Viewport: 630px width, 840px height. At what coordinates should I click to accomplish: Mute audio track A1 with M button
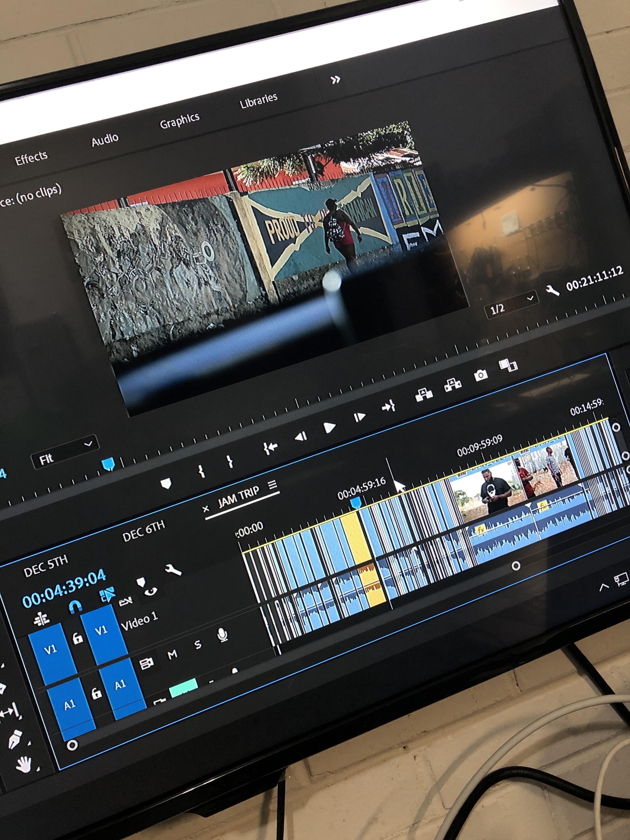pos(172,655)
